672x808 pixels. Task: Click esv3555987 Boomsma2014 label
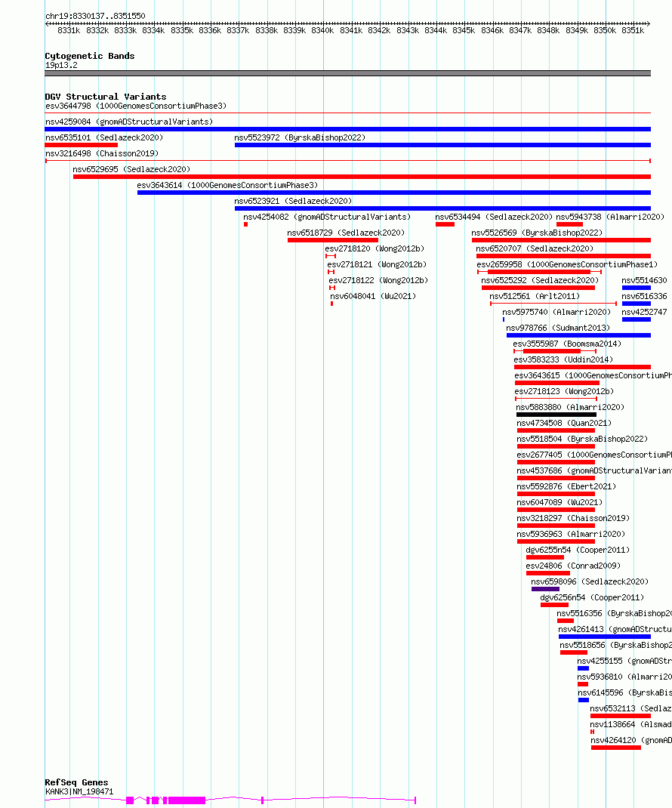[x=567, y=344]
